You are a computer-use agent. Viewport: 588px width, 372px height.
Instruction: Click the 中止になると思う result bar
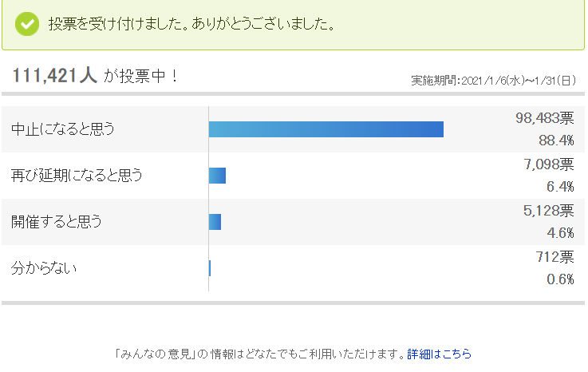(326, 129)
